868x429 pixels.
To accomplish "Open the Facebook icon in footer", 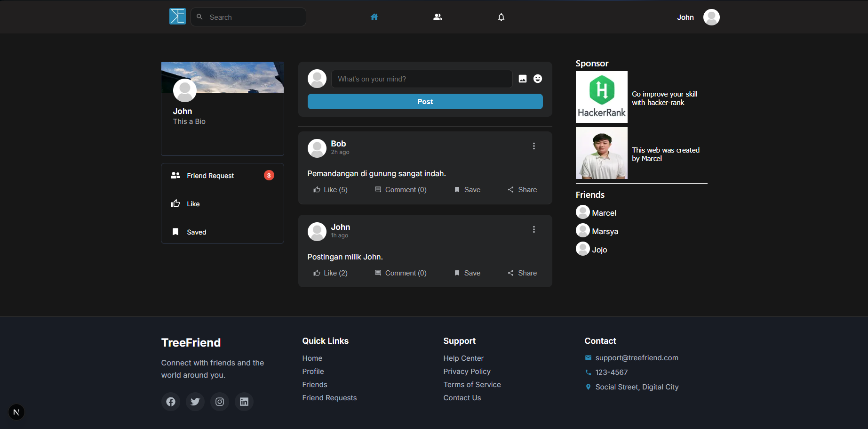I will pos(171,402).
